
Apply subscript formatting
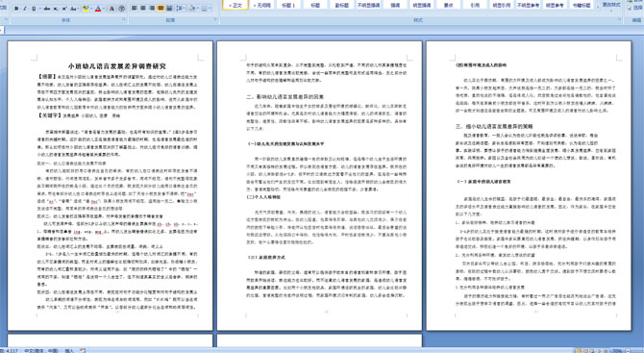[56, 9]
